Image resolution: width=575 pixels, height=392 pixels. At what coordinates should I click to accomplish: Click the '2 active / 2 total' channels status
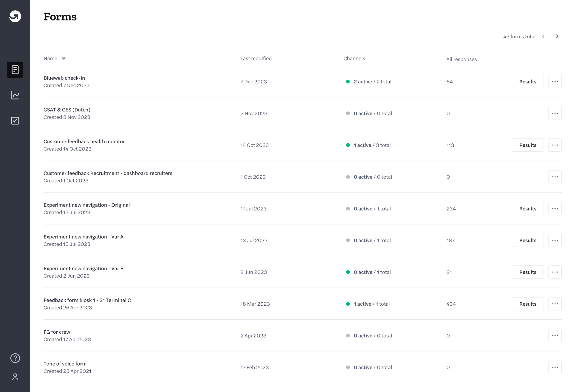tap(372, 82)
